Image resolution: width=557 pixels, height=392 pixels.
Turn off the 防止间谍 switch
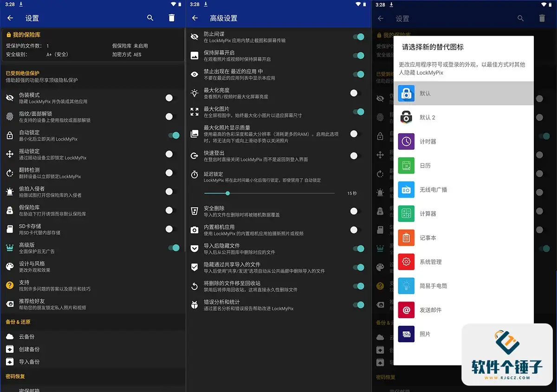click(x=359, y=37)
